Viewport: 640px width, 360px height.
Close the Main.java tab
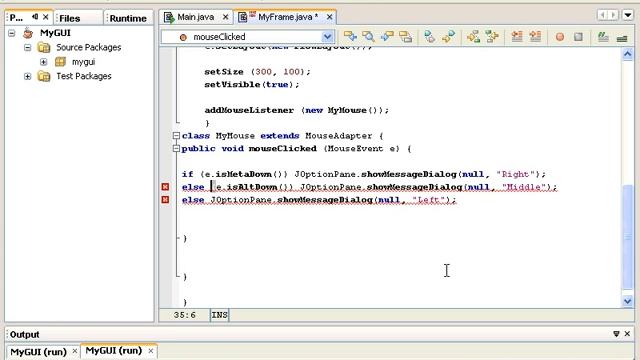click(225, 17)
